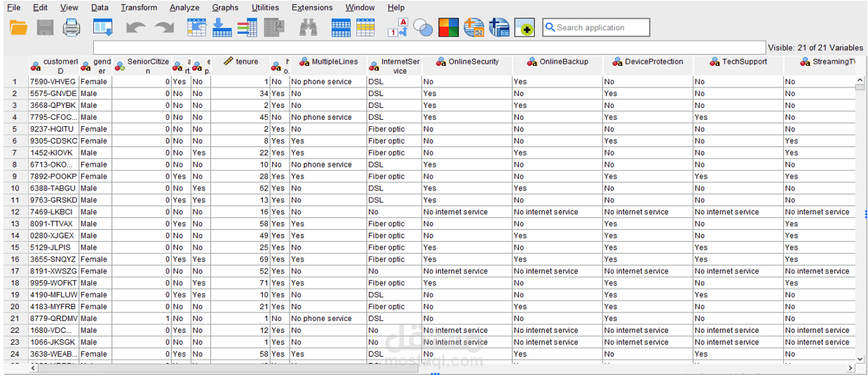Click customer ID cell 5575-GNVDE

tap(53, 93)
